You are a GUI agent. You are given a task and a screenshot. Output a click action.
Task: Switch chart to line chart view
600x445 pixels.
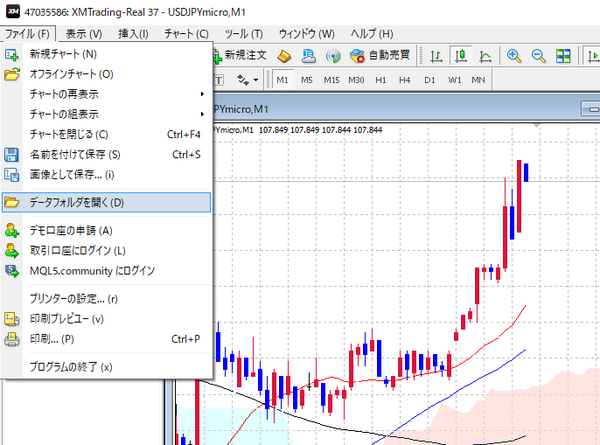pyautogui.click(x=486, y=55)
